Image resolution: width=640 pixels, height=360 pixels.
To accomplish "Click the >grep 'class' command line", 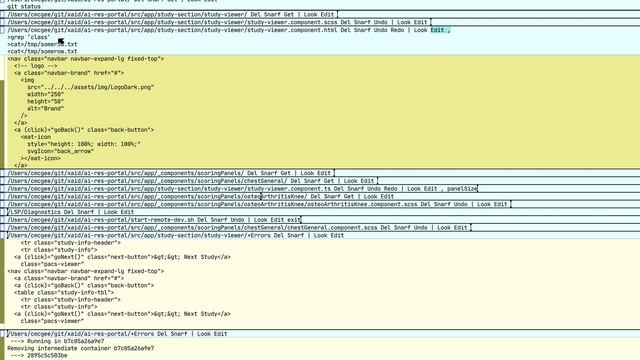I will click(x=29, y=37).
